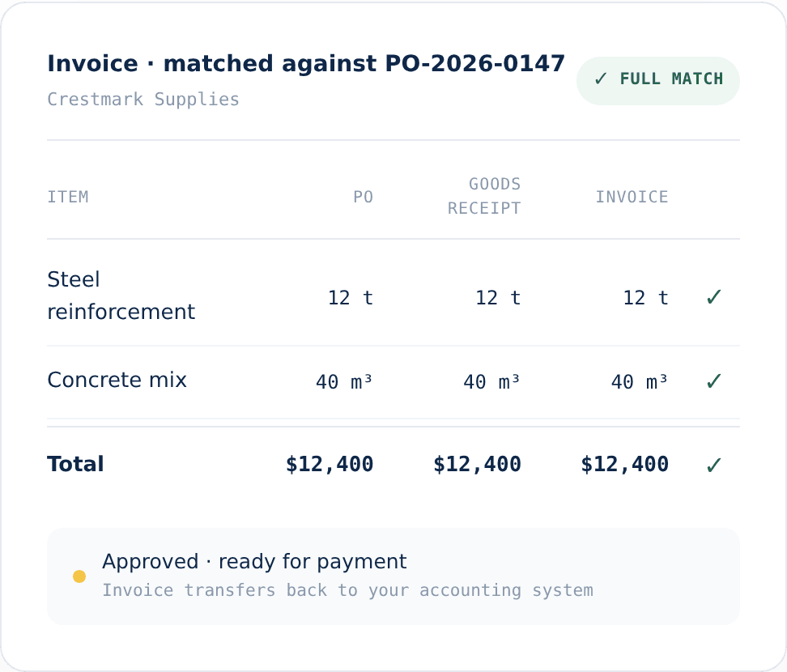The height and width of the screenshot is (672, 787).
Task: Click the invoice title with PO-2026-0147
Action: click(x=306, y=64)
